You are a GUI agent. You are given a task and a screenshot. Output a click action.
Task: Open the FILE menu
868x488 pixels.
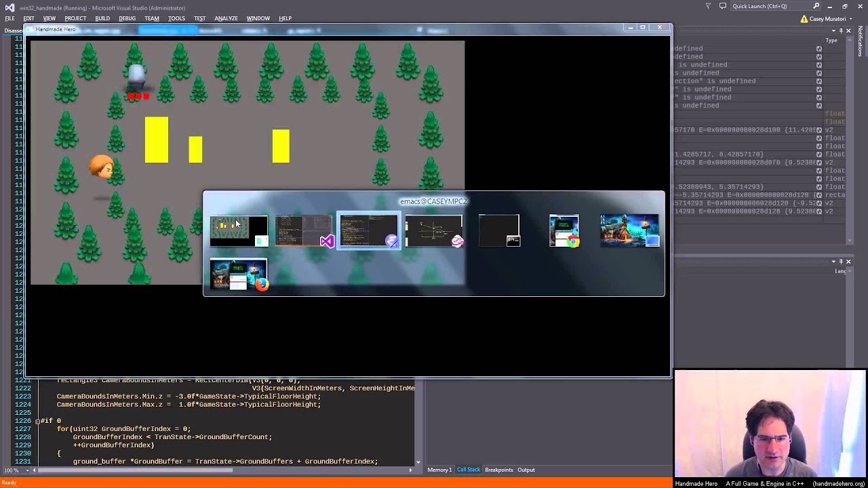9,18
